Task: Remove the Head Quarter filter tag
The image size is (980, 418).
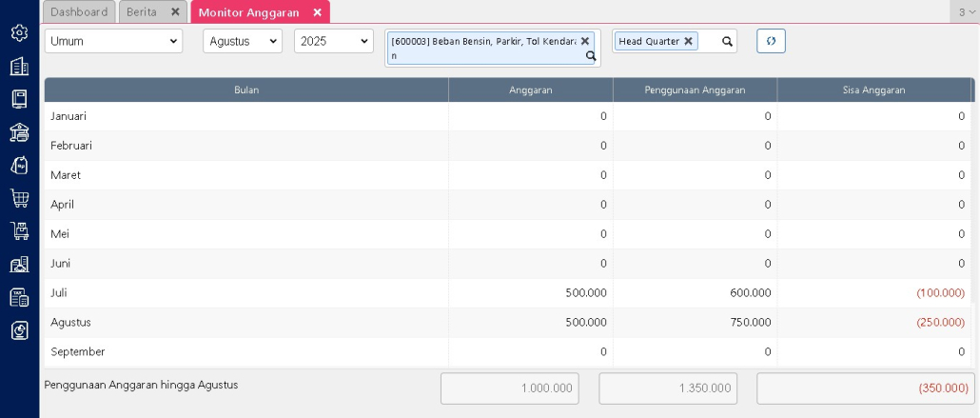Action: point(688,41)
